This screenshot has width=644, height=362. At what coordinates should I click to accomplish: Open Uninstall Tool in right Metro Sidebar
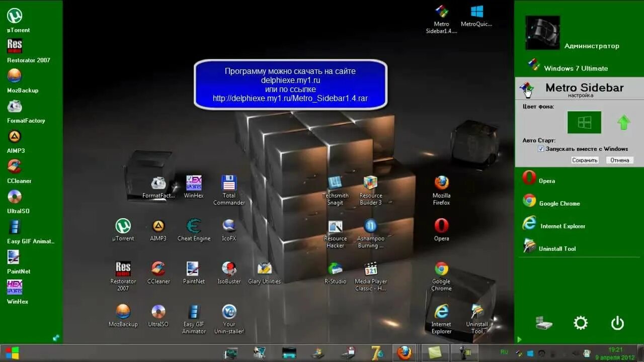549,246
